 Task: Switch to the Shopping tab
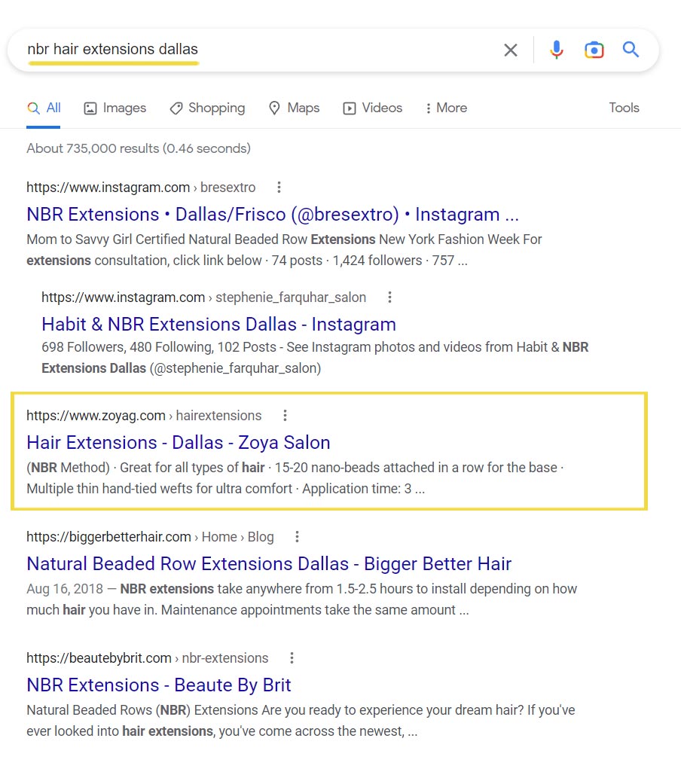[207, 108]
